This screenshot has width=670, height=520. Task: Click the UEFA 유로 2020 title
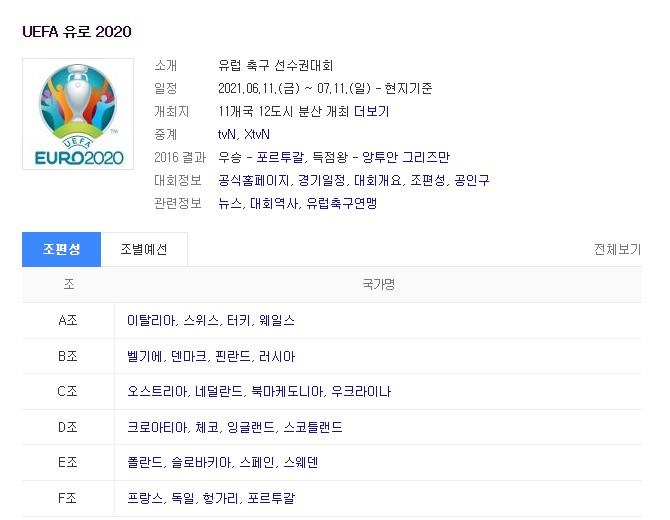tap(77, 32)
